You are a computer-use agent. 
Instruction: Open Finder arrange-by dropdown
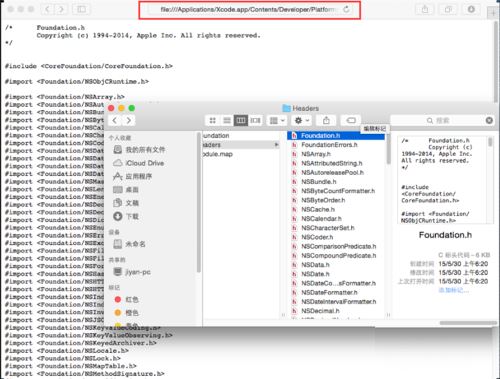pos(277,120)
